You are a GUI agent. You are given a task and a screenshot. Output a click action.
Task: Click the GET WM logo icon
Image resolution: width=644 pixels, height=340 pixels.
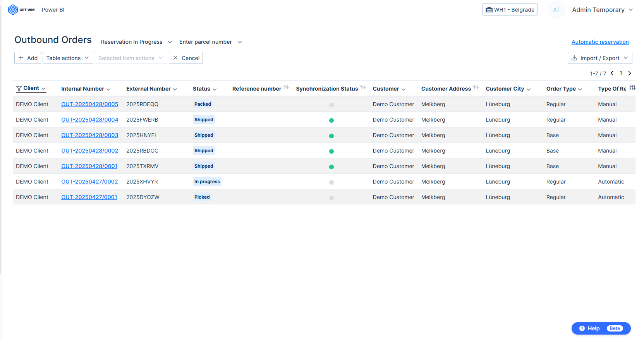13,10
